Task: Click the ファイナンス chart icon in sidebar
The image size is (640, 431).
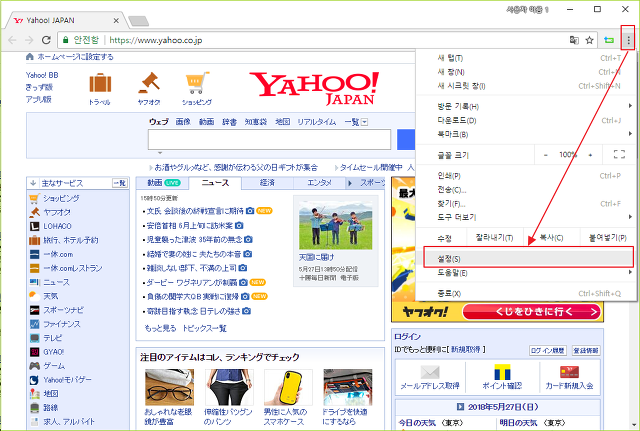Action: click(x=35, y=324)
